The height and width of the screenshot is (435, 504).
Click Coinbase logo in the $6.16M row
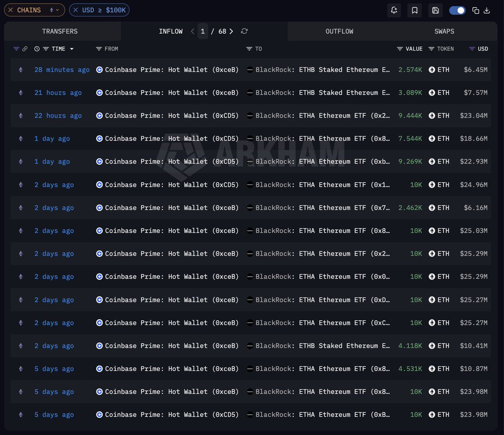(100, 208)
